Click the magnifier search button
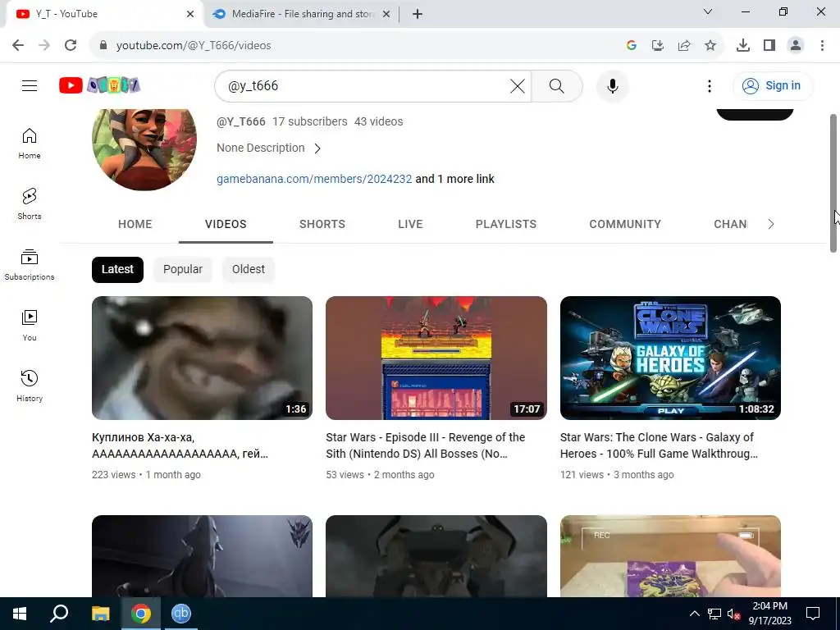This screenshot has height=630, width=840. [557, 85]
